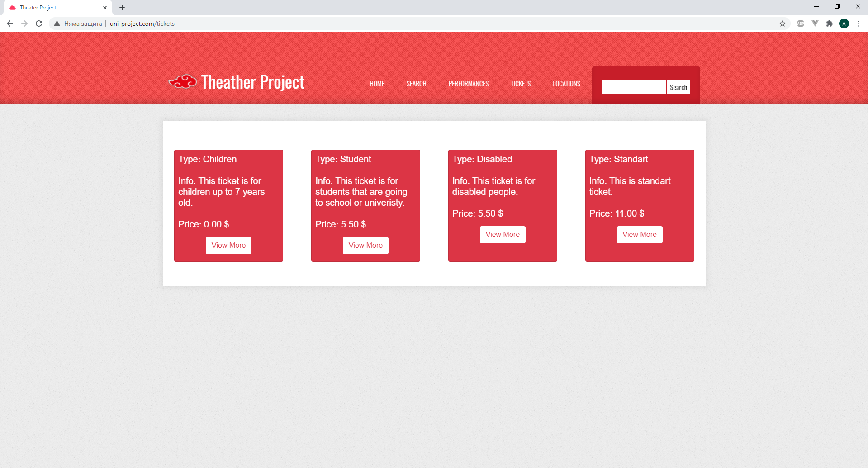Screen dimensions: 868x468
Task: Go back with the browser back arrow
Action: [x=10, y=24]
